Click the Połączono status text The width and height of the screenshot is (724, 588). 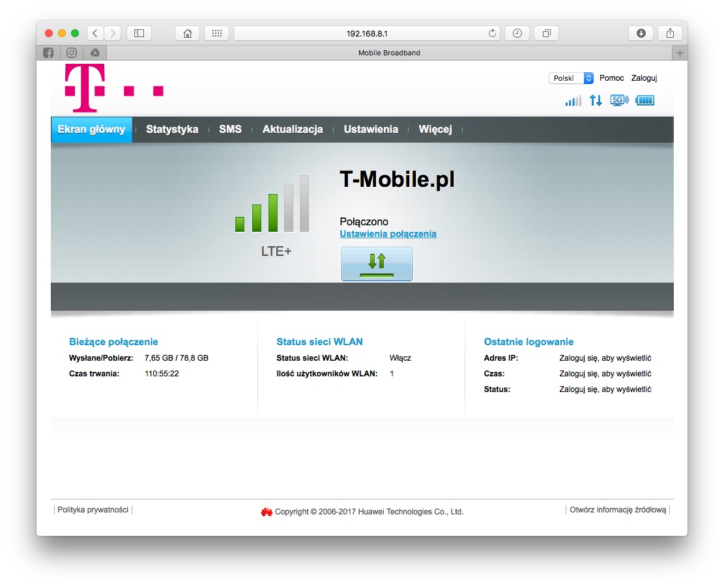click(364, 221)
